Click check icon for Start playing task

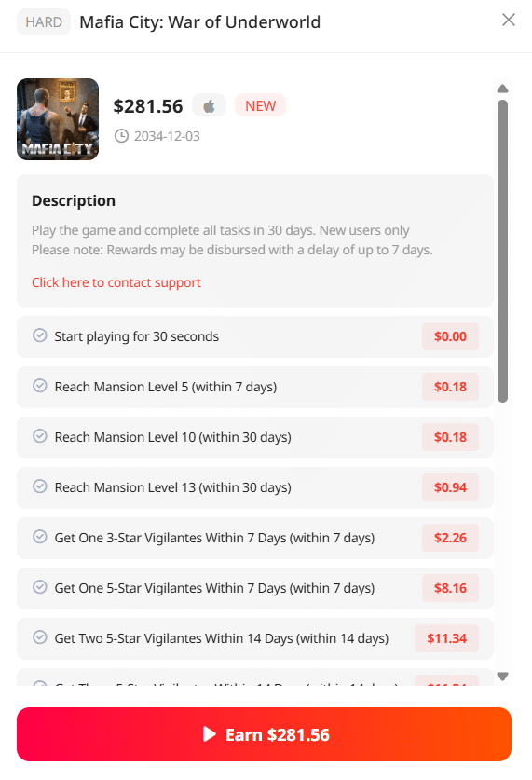40,335
